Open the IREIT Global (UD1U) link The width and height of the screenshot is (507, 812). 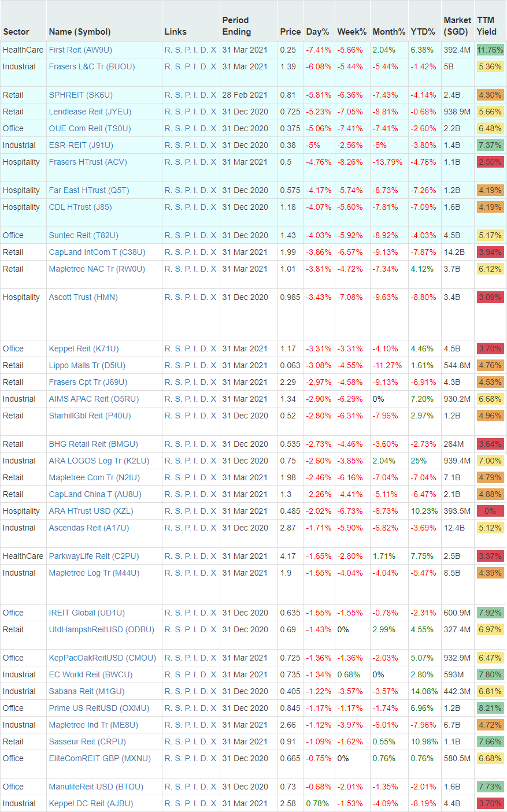pyautogui.click(x=87, y=613)
